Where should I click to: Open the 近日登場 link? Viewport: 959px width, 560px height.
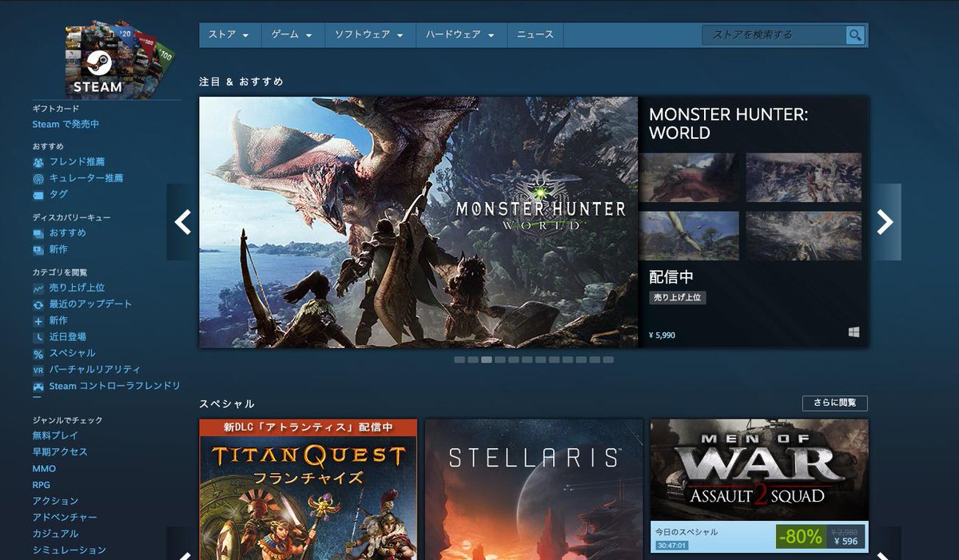pos(68,337)
